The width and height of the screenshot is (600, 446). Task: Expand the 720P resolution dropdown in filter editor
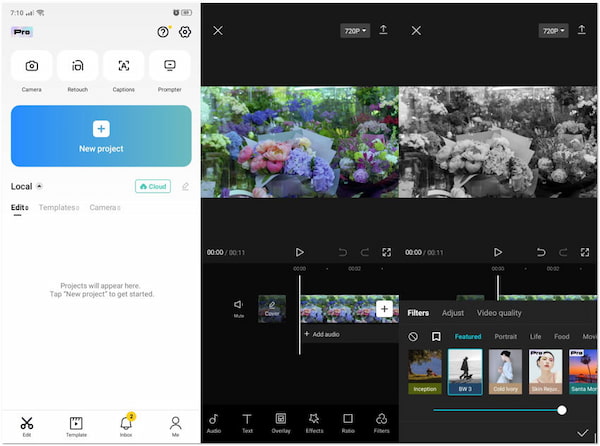[553, 31]
